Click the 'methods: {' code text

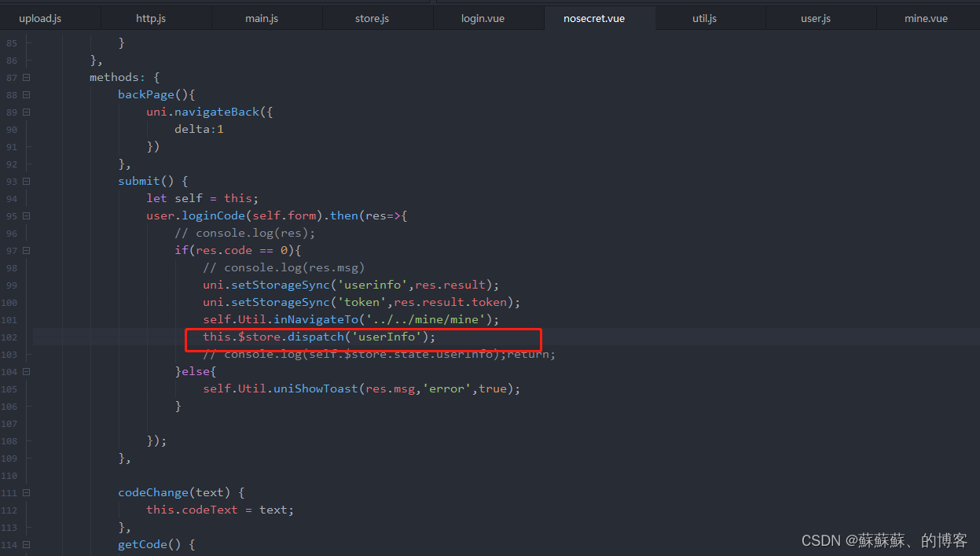(x=125, y=77)
